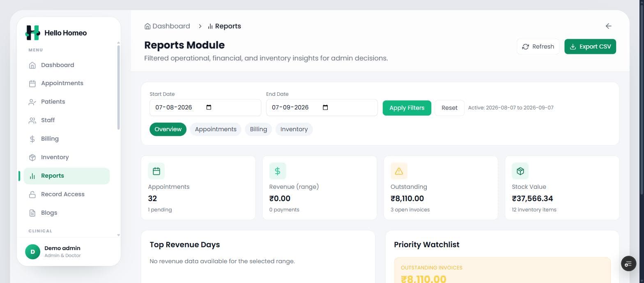The height and width of the screenshot is (283, 644).
Task: Click the Apply Filters button
Action: click(x=407, y=108)
